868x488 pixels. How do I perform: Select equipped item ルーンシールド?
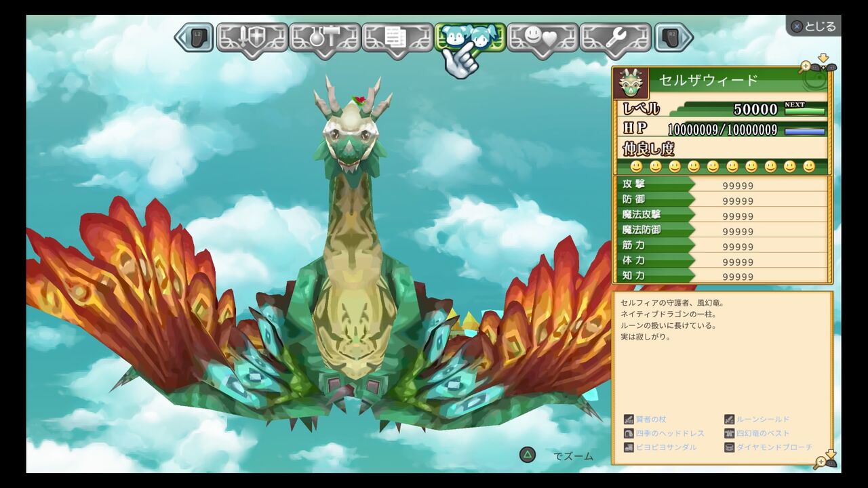click(763, 420)
